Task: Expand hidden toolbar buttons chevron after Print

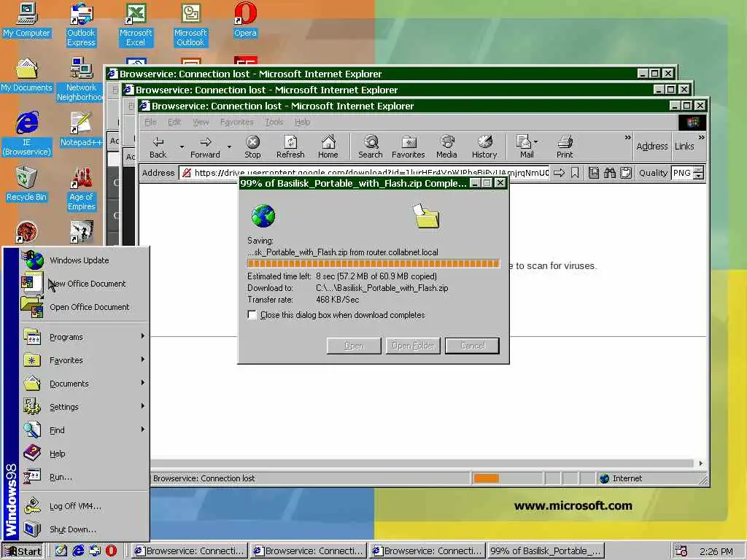Action: click(627, 138)
